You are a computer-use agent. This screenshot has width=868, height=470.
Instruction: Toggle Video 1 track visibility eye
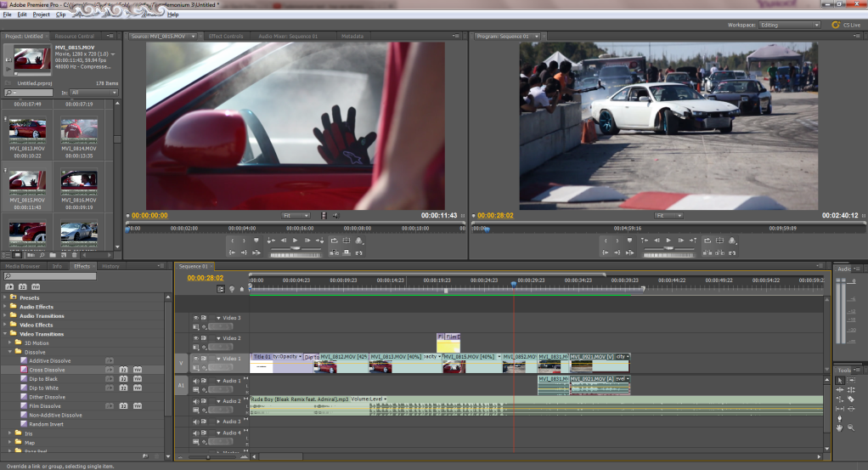196,359
